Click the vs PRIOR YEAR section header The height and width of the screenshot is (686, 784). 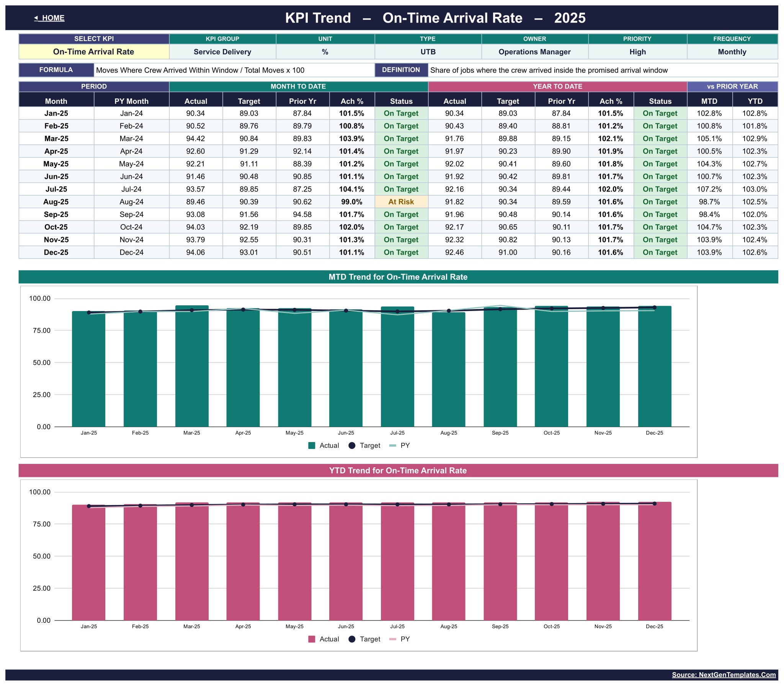(732, 87)
